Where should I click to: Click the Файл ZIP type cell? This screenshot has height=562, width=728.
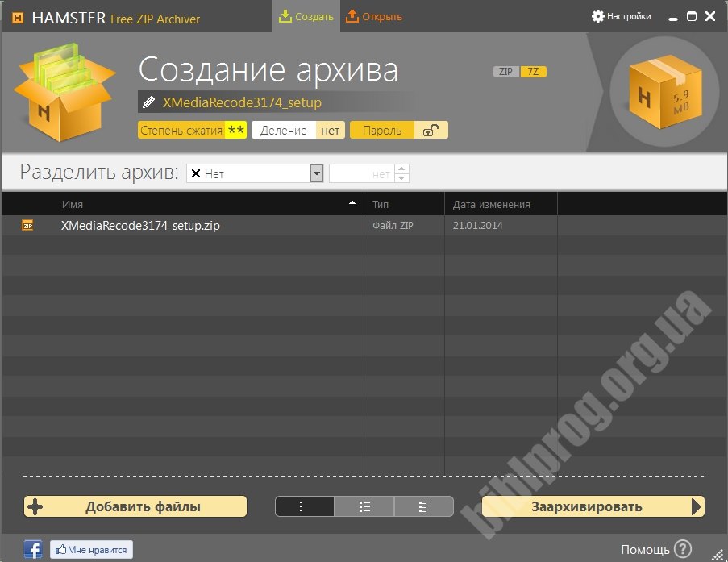393,225
